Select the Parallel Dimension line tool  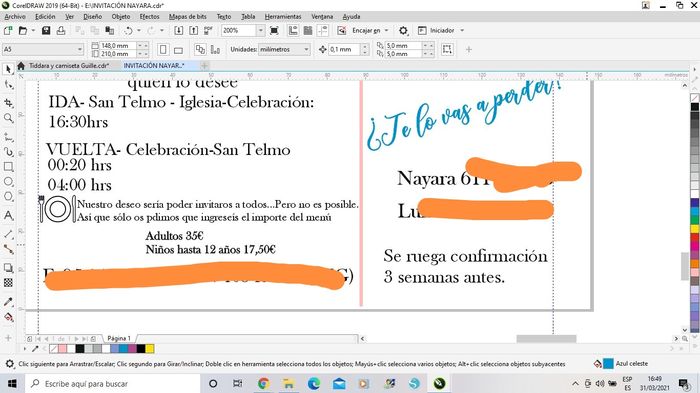(8, 234)
